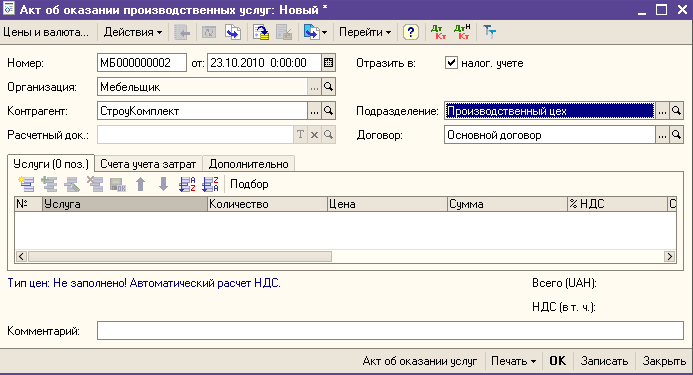Click the greyed-out list-with-left-arrow toolbar icon
Image resolution: width=693 pixels, height=375 pixels.
[x=182, y=32]
